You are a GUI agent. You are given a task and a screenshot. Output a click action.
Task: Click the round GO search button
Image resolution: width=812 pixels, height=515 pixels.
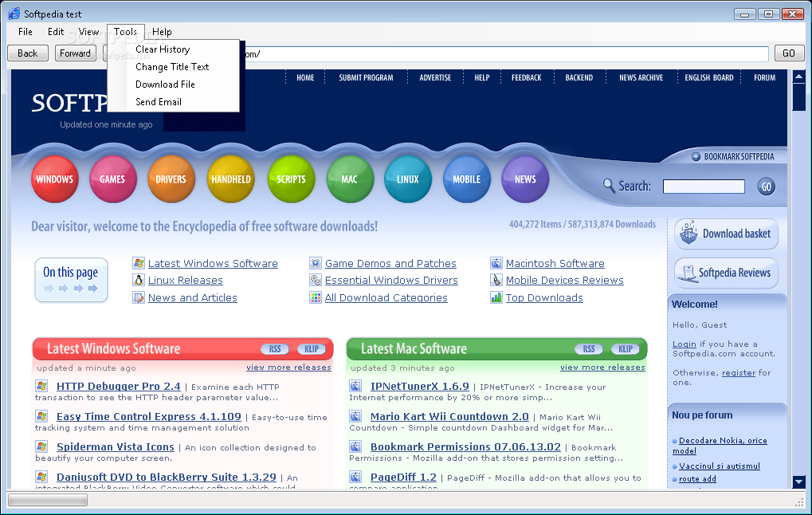click(767, 187)
